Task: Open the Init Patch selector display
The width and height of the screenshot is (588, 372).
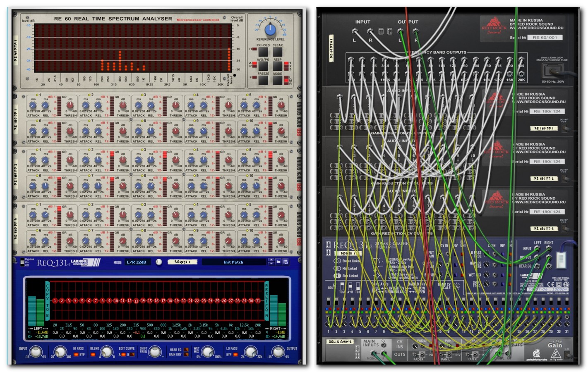Action: click(233, 262)
